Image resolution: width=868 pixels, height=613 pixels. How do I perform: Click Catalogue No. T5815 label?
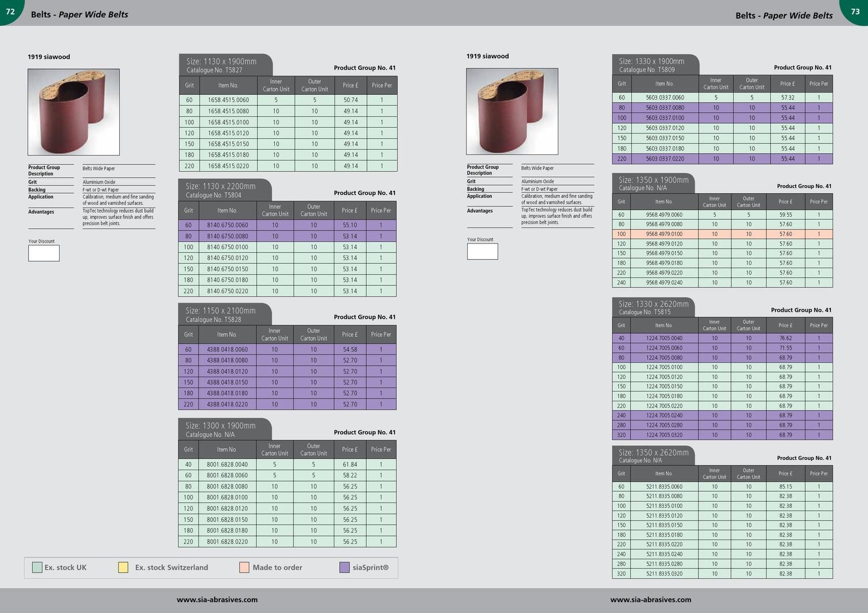click(645, 312)
